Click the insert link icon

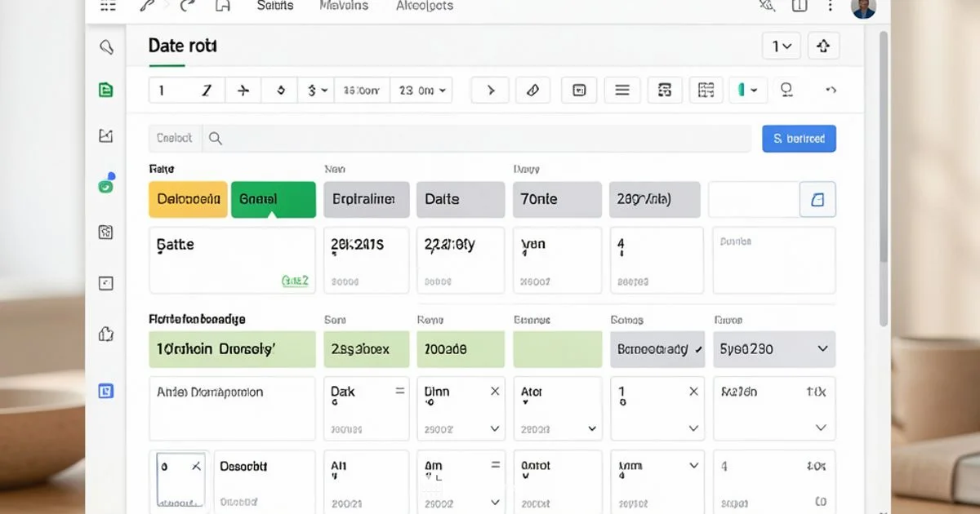(533, 90)
